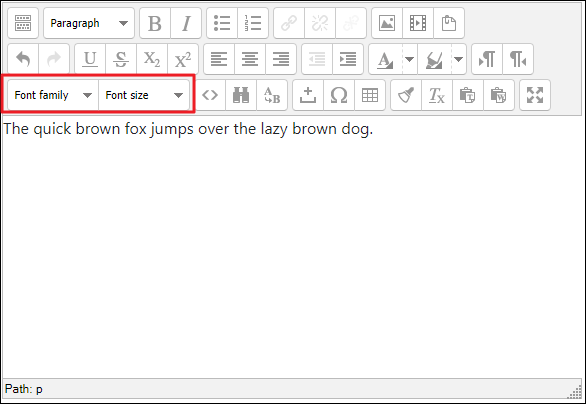Viewport: 586px width, 404px height.
Task: Toggle italic formatting
Action: [186, 23]
